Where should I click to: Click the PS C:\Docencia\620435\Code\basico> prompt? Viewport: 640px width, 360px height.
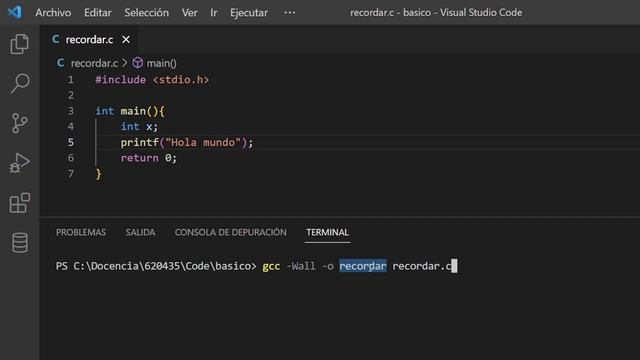tap(156, 266)
